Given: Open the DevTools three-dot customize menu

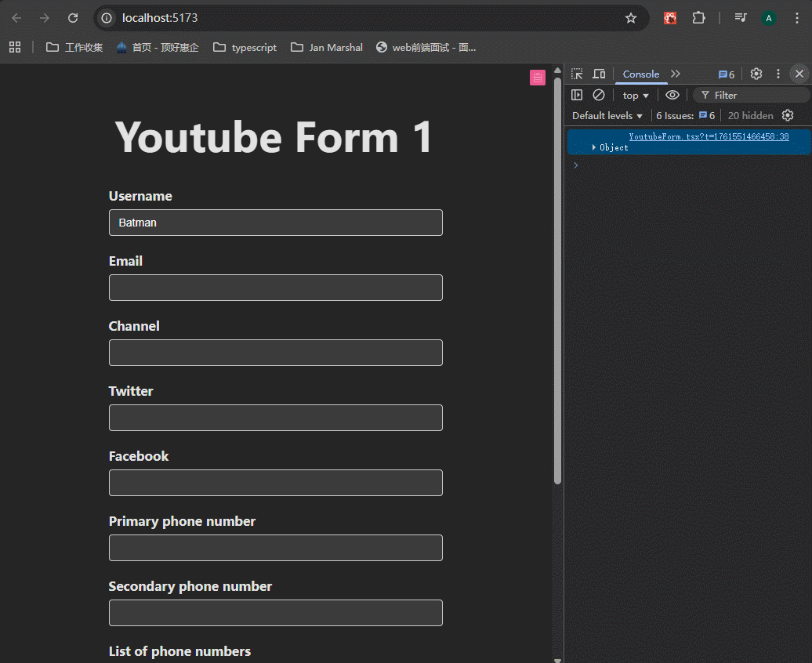Looking at the screenshot, I should pyautogui.click(x=778, y=74).
